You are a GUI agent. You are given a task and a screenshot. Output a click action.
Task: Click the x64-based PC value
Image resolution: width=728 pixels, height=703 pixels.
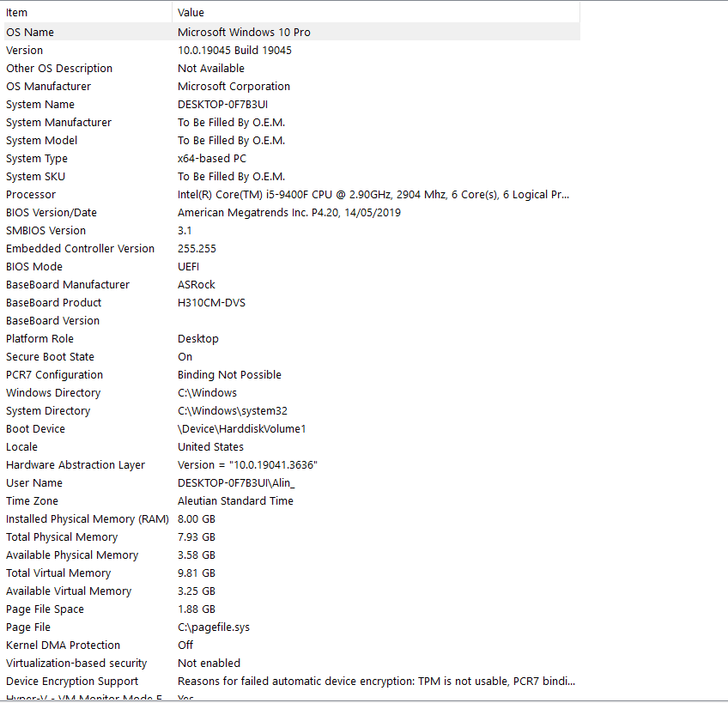click(212, 158)
